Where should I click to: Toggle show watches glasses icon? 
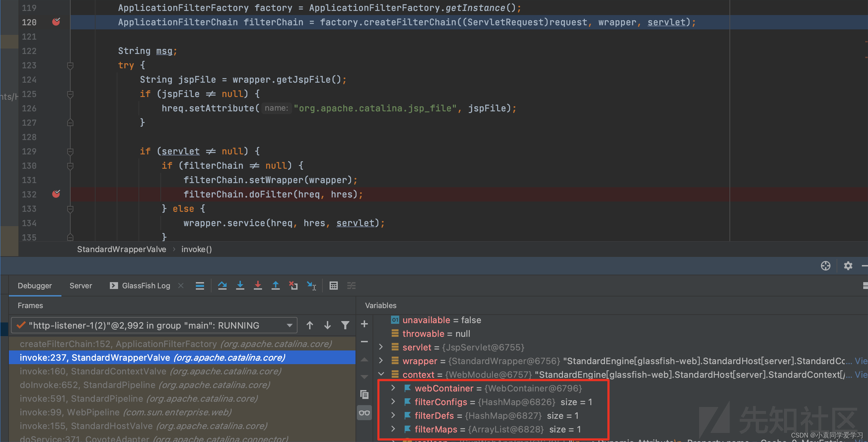tap(364, 413)
